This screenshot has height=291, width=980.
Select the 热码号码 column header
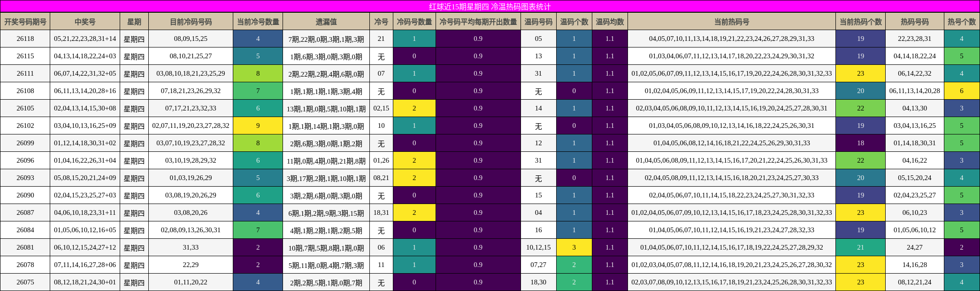point(915,22)
